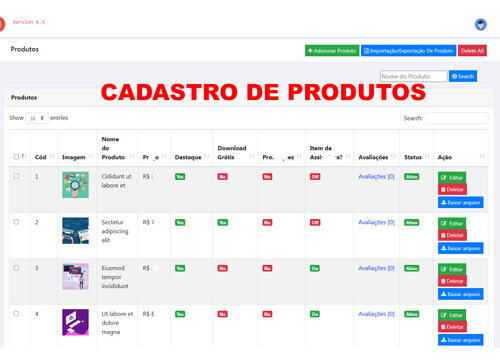Image resolution: width=500 pixels, height=364 pixels.
Task: Check the checkbox for product 2
Action: pos(16,222)
